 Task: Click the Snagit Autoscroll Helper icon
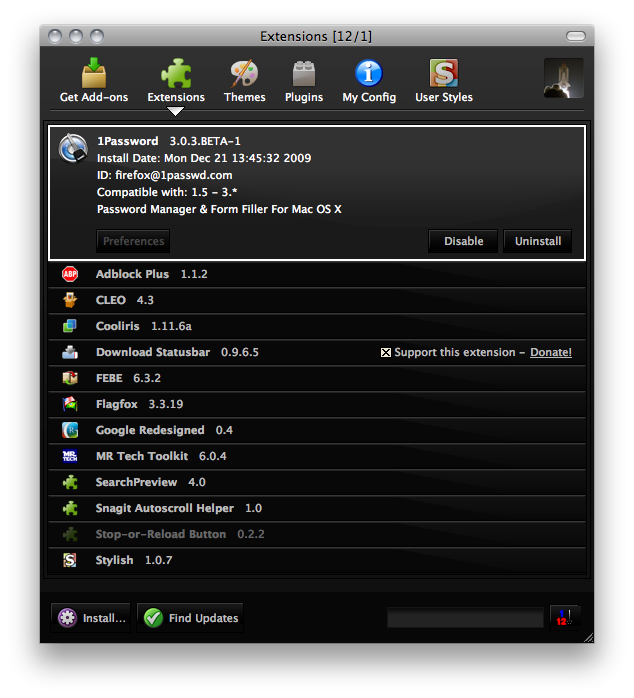(x=70, y=508)
